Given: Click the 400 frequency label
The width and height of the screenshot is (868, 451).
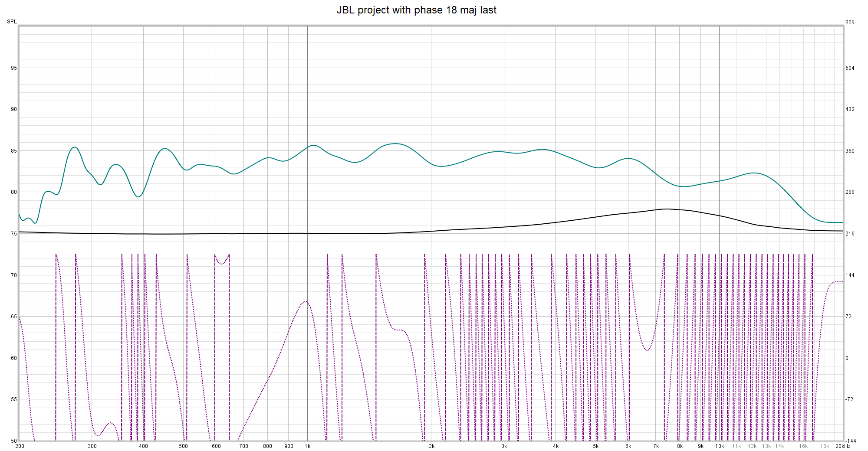Looking at the screenshot, I should click(x=143, y=446).
